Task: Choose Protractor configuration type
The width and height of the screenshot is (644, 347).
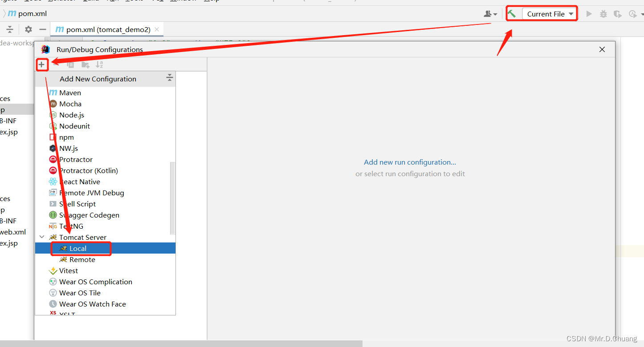Action: 105,159
